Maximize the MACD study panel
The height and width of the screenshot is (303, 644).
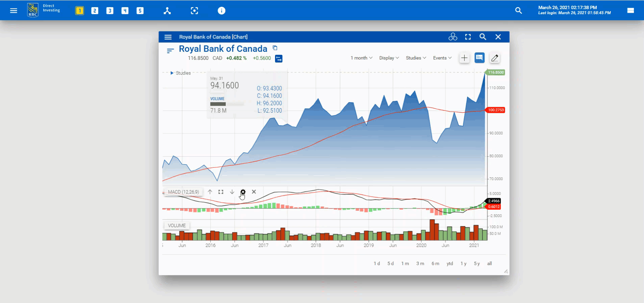coord(221,192)
